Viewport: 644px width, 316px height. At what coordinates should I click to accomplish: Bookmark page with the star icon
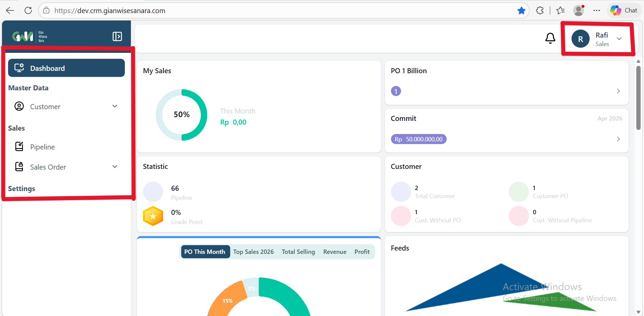click(521, 11)
